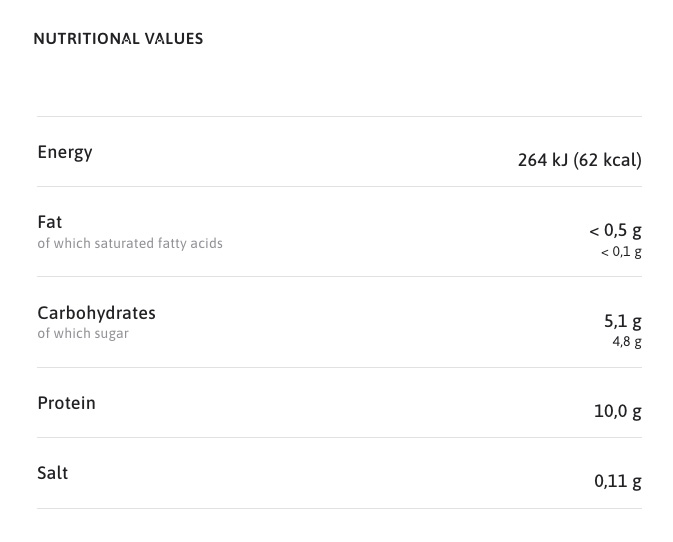The width and height of the screenshot is (673, 542).
Task: Click the Salt row label
Action: 52,473
